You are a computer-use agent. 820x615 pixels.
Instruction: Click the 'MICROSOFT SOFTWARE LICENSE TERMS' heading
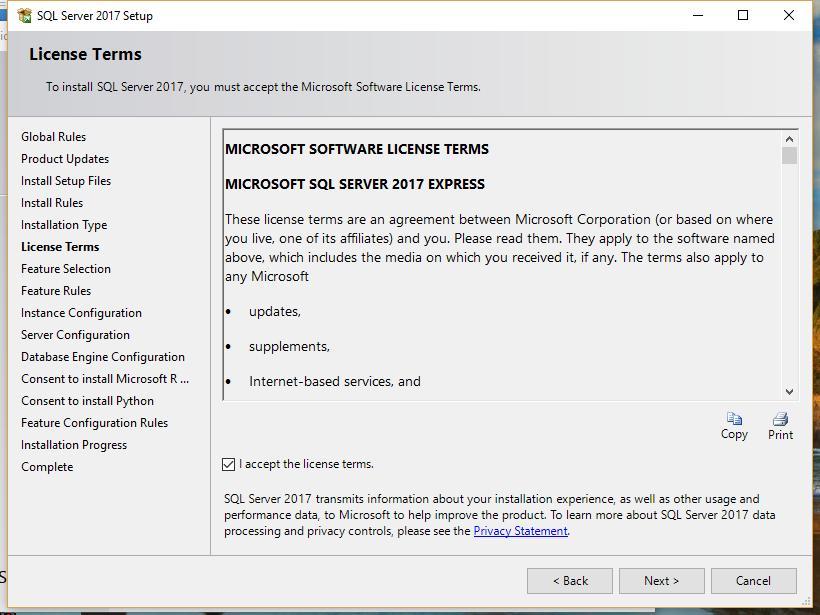[x=357, y=149]
